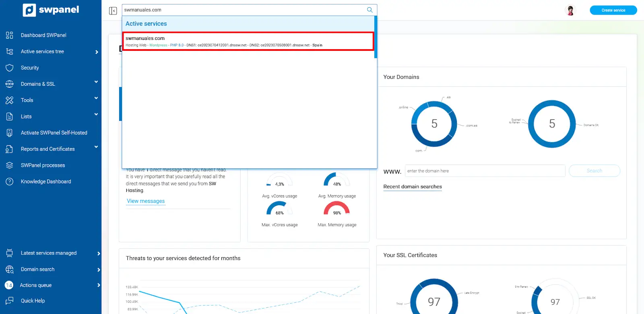Click the Knowledge Dashboard question icon
Screen dimensions: 644x314
pyautogui.click(x=10, y=181)
